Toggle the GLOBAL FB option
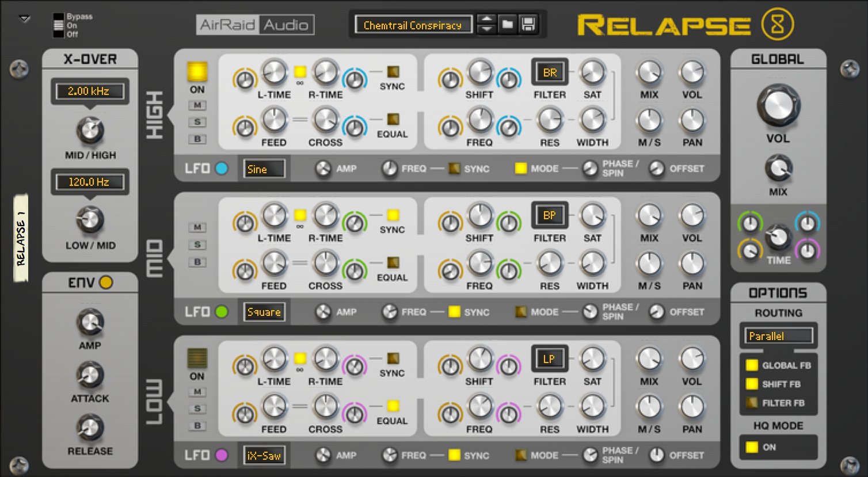Viewport: 868px width, 477px height. click(752, 365)
